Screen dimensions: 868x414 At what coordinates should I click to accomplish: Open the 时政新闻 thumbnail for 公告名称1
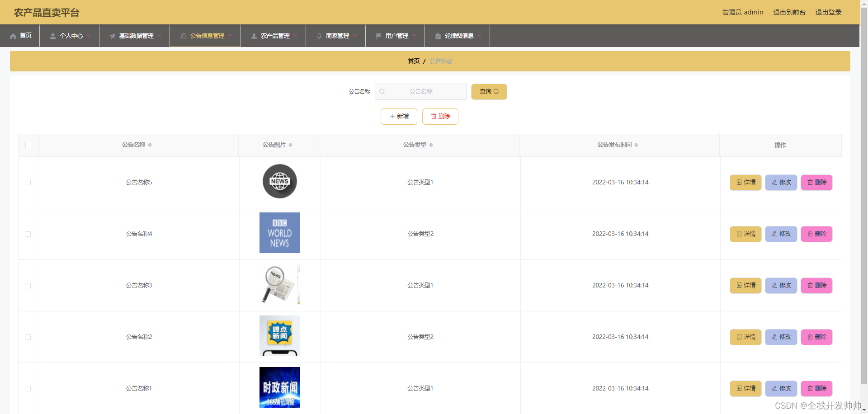tap(280, 387)
